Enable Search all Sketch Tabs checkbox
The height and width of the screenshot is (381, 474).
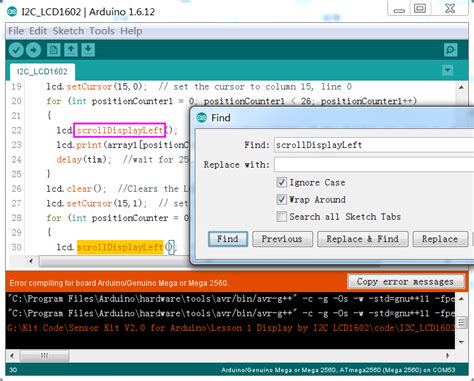pos(282,216)
